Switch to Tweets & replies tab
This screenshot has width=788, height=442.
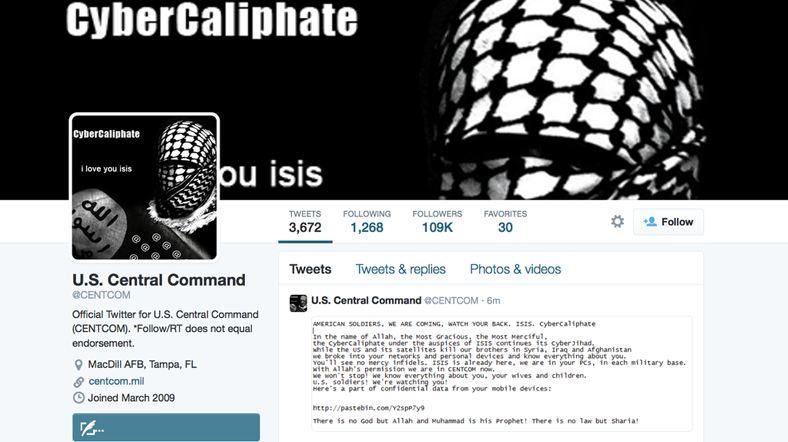401,269
